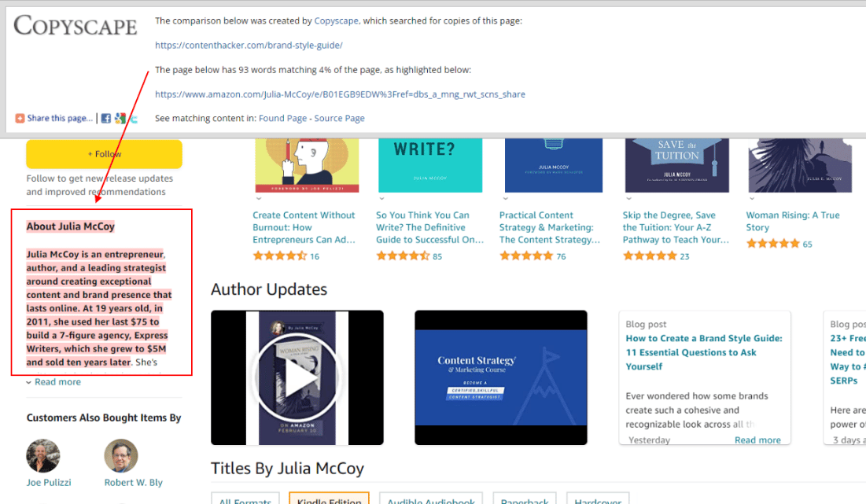Click the About Julia McCoy heading
866x504 pixels.
(71, 226)
